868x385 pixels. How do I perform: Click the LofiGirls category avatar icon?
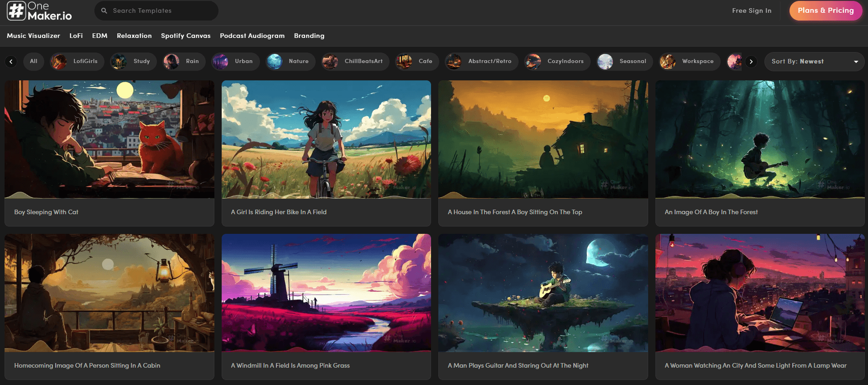58,61
